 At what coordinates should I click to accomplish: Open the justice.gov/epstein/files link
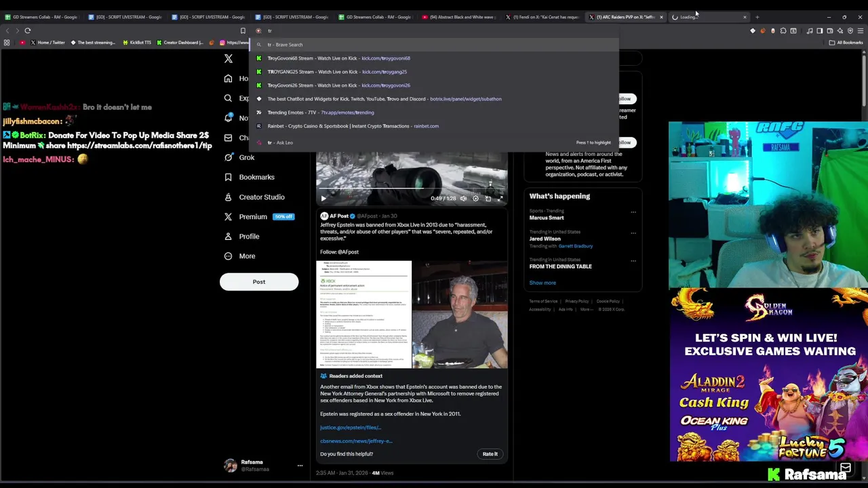point(351,428)
